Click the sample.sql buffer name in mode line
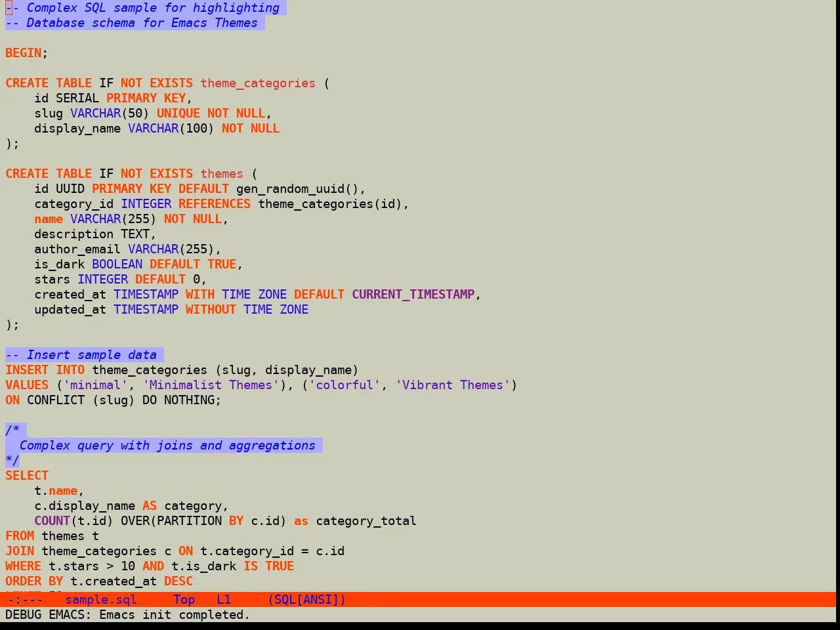The height and width of the screenshot is (630, 840). 101,599
